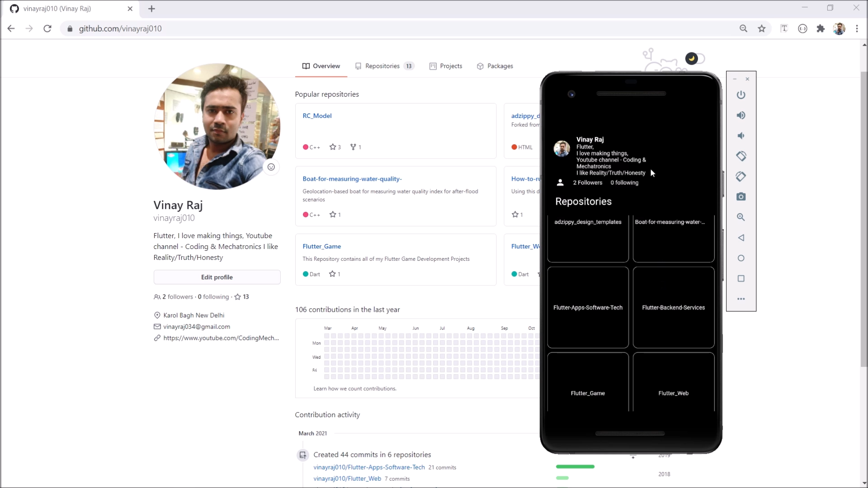
Task: Click Karol Bagh New Delhi location
Action: (193, 315)
